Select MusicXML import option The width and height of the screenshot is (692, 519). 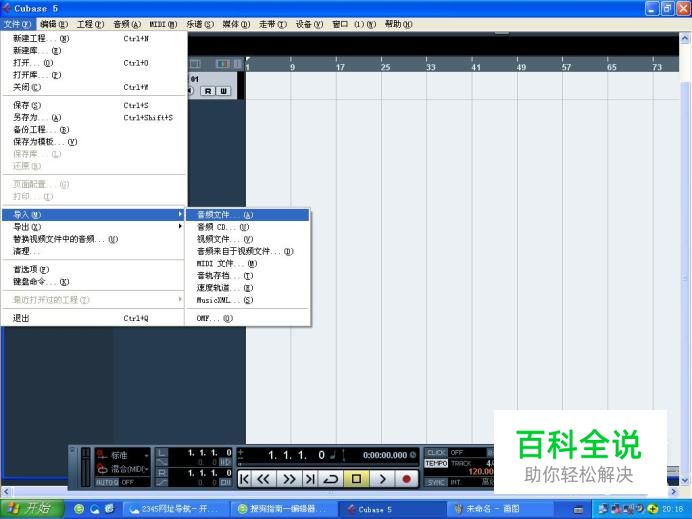(248, 300)
